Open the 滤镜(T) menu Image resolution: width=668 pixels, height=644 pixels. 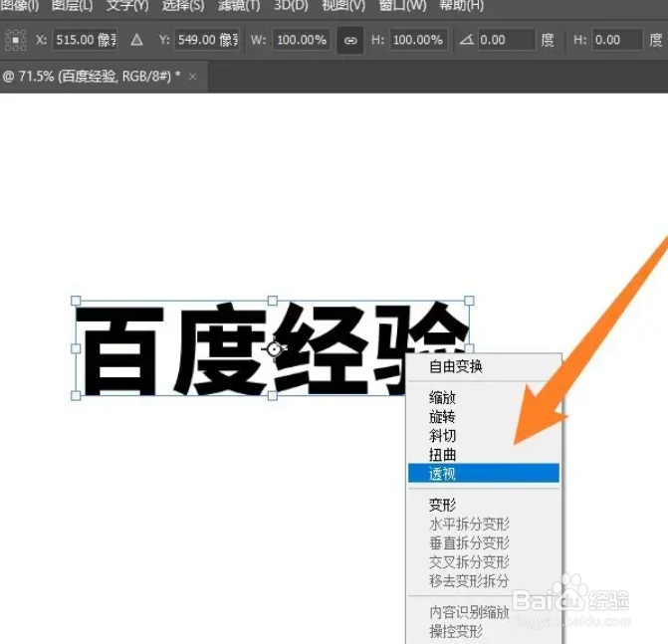(x=239, y=6)
